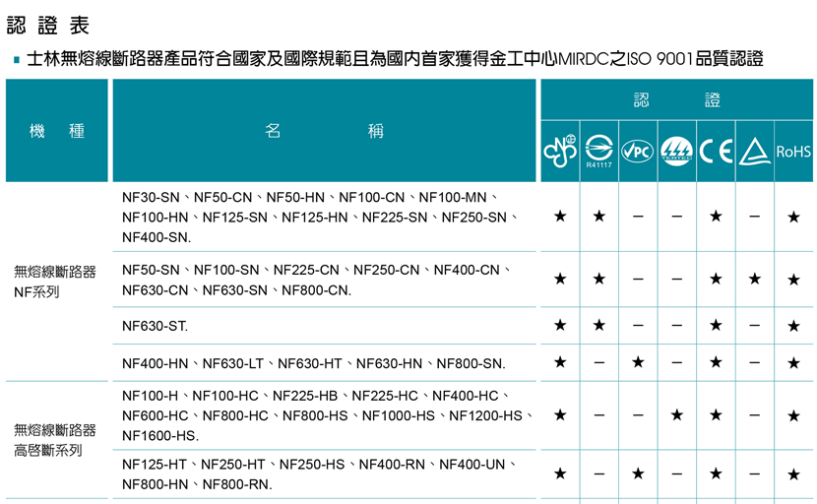Click the MIRDC ISO 9001 description sentence
The image size is (817, 504).
click(395, 58)
